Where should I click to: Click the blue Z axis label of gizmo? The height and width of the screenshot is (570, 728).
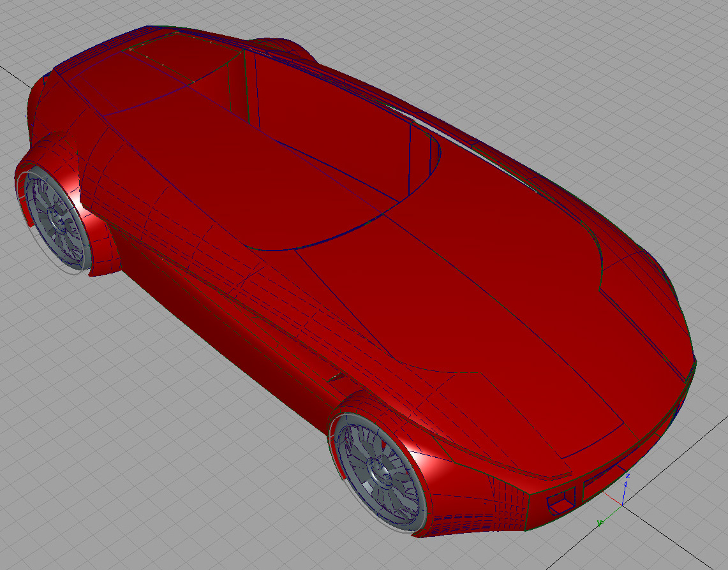pos(627,476)
